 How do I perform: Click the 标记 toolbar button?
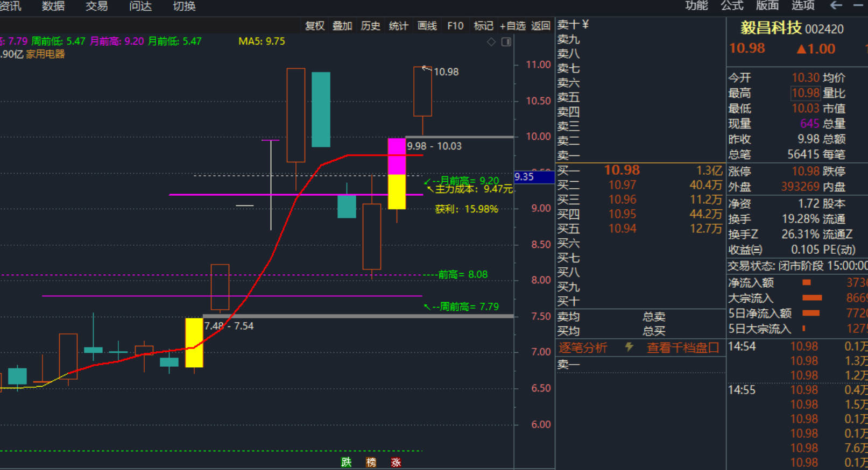point(483,26)
